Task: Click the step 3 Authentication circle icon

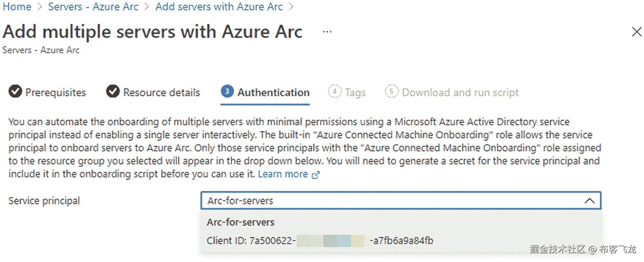Action: [227, 91]
